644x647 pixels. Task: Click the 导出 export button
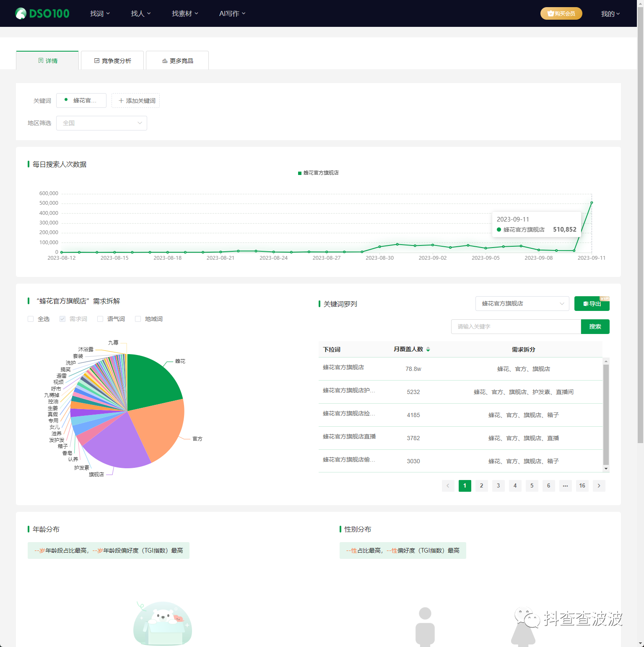coord(592,304)
